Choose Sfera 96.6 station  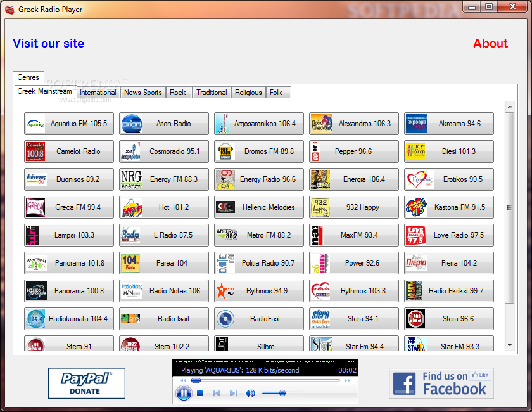(x=449, y=319)
